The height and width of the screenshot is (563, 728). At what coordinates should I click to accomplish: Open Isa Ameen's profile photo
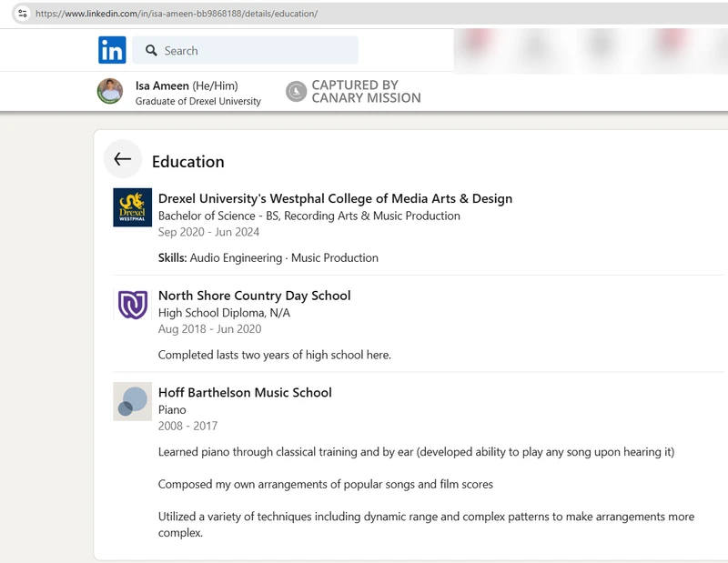coord(110,91)
